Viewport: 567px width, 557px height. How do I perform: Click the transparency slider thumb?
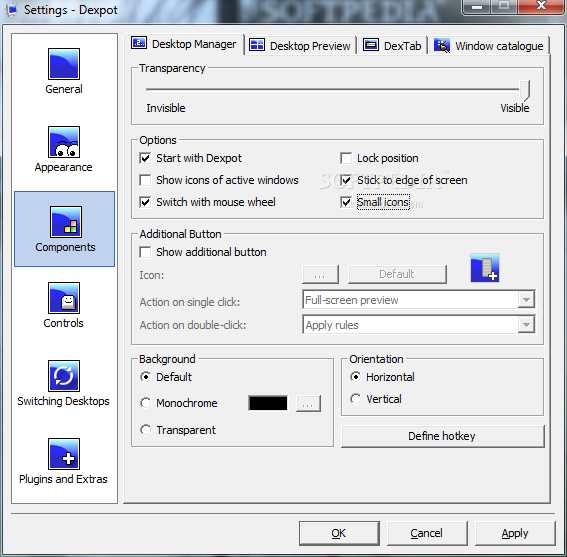click(x=524, y=90)
